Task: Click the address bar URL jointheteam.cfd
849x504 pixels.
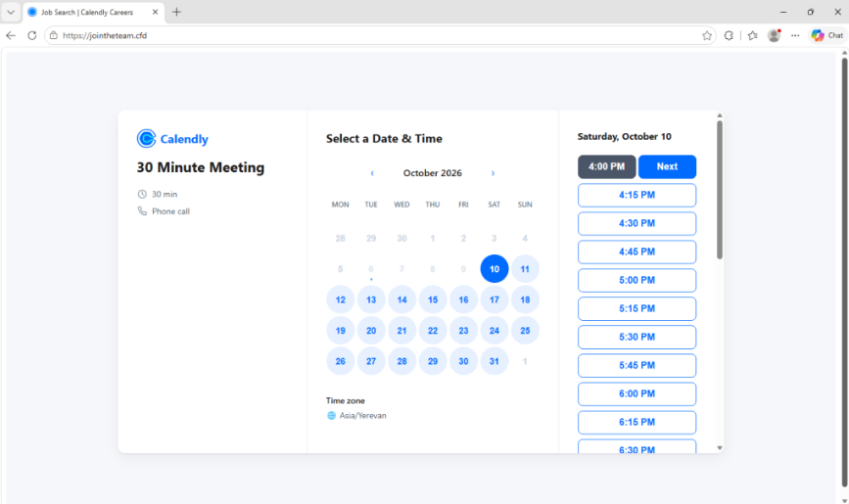Action: click(105, 35)
